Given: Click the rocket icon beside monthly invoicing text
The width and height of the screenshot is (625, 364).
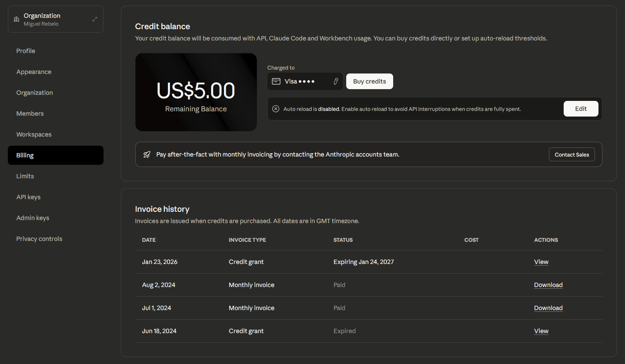Looking at the screenshot, I should point(146,154).
